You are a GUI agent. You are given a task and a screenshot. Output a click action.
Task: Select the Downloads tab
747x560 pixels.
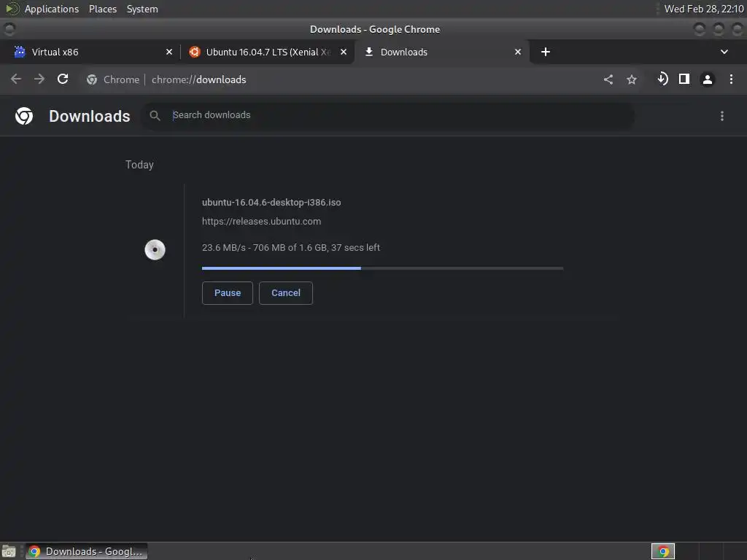tap(441, 52)
